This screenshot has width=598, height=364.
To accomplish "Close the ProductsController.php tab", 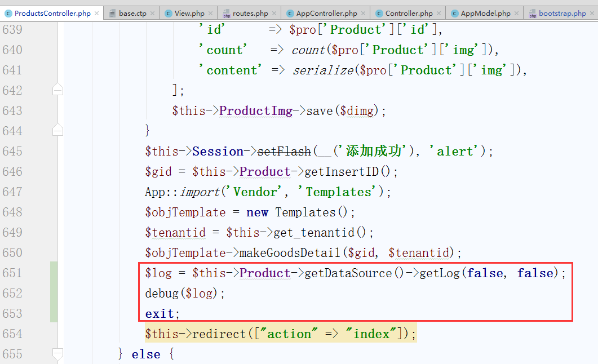I will click(x=96, y=13).
